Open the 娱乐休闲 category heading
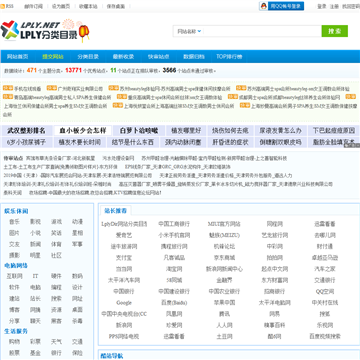Screen dimensions: 360x360 (x=16, y=211)
